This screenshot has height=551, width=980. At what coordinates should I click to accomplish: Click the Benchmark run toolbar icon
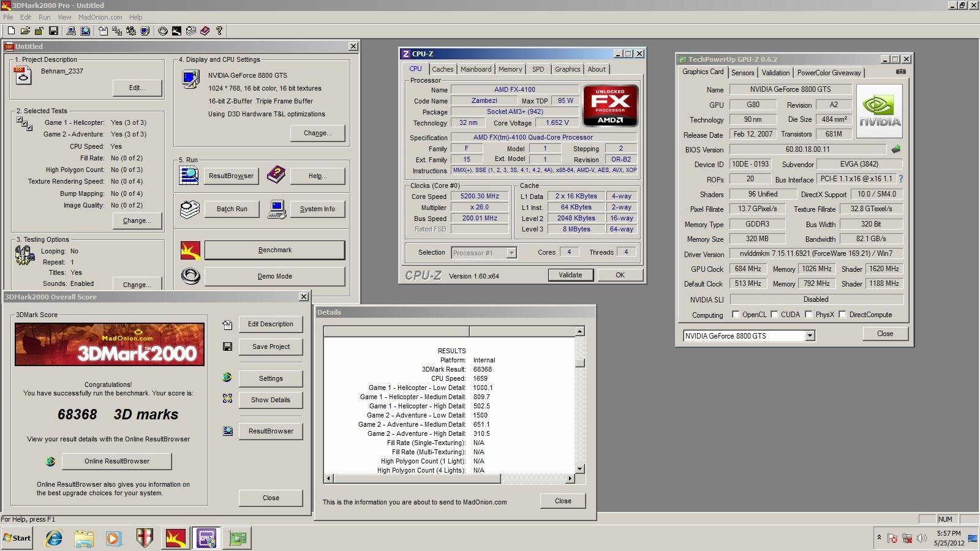(x=176, y=31)
